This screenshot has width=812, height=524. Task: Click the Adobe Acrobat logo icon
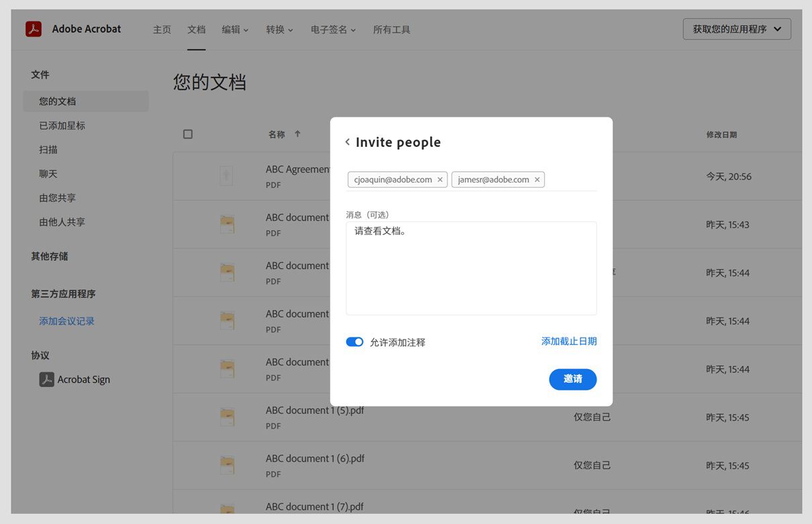[x=33, y=29]
